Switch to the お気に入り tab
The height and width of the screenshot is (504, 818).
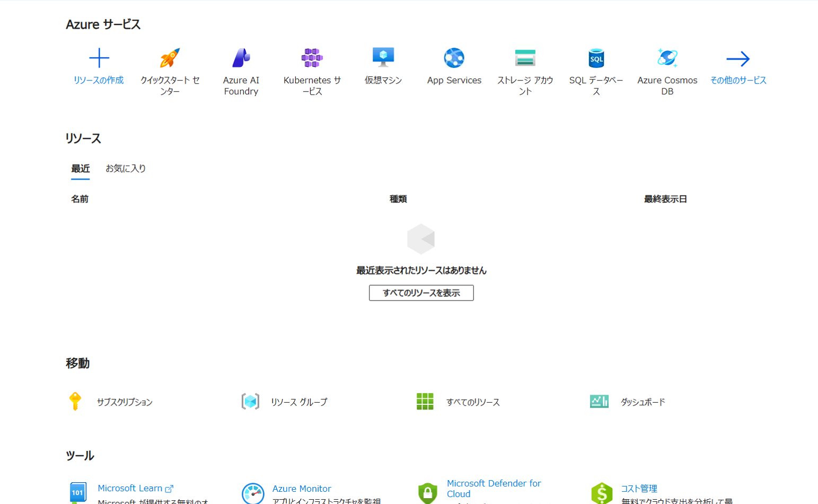point(126,169)
